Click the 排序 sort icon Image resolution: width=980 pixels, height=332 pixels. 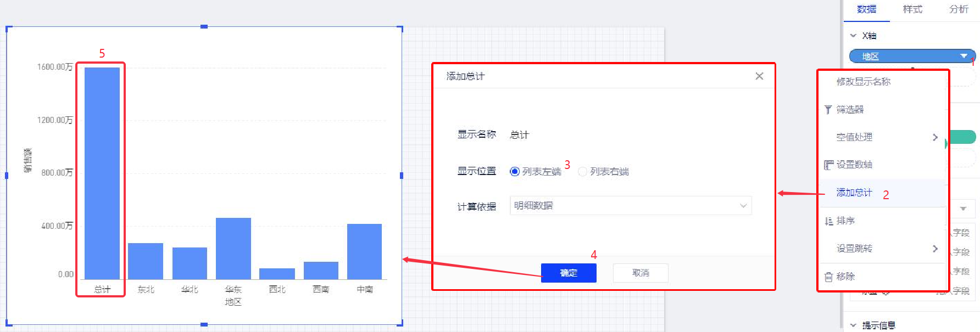pos(828,221)
